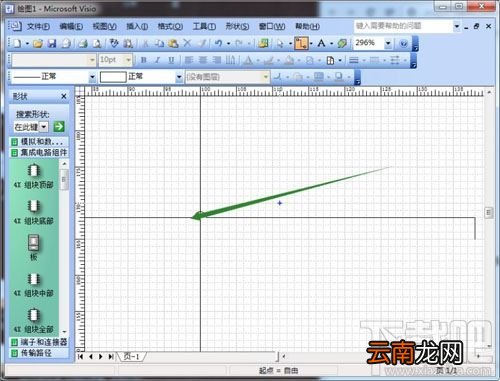Toggle align left
This screenshot has height=381, width=500.
pyautogui.click(x=189, y=60)
